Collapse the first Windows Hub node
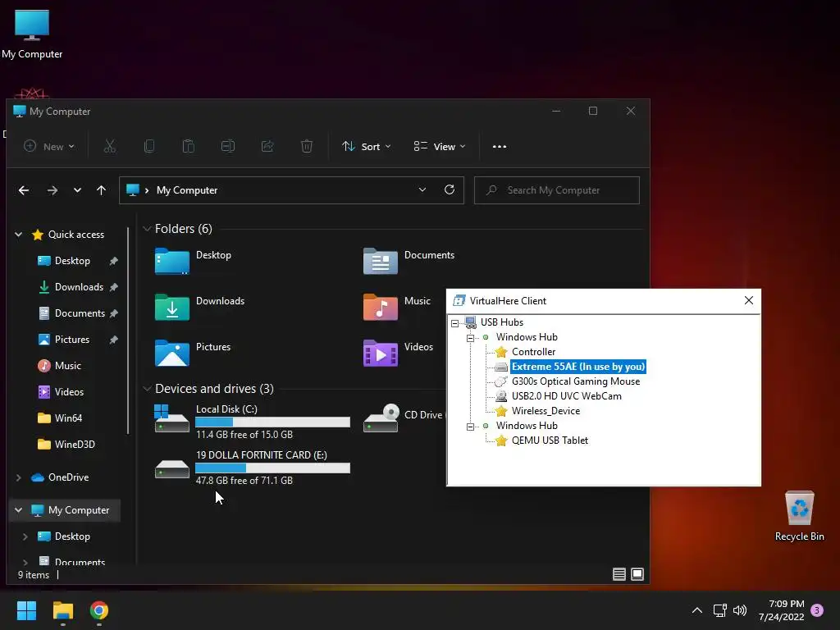Image resolution: width=840 pixels, height=630 pixels. (470, 338)
